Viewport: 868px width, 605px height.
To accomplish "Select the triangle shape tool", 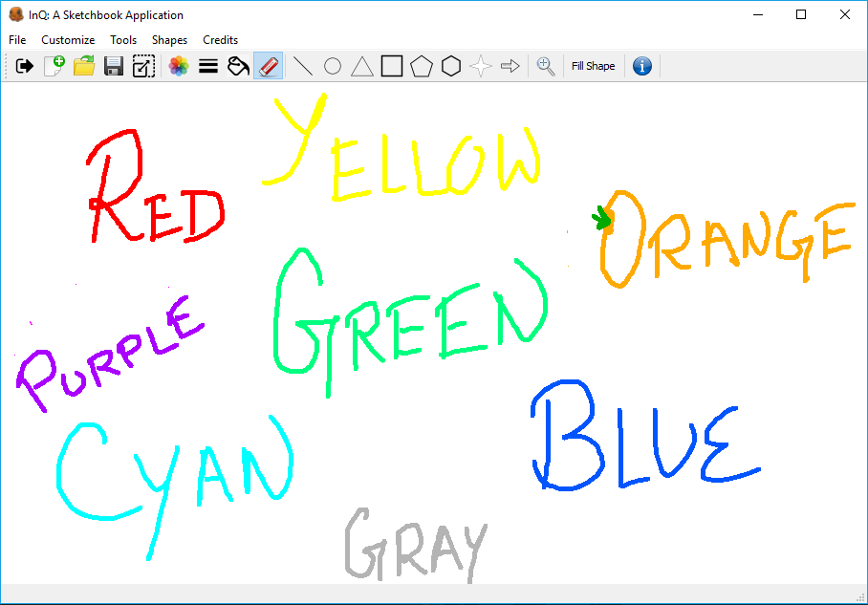I will pyautogui.click(x=362, y=66).
